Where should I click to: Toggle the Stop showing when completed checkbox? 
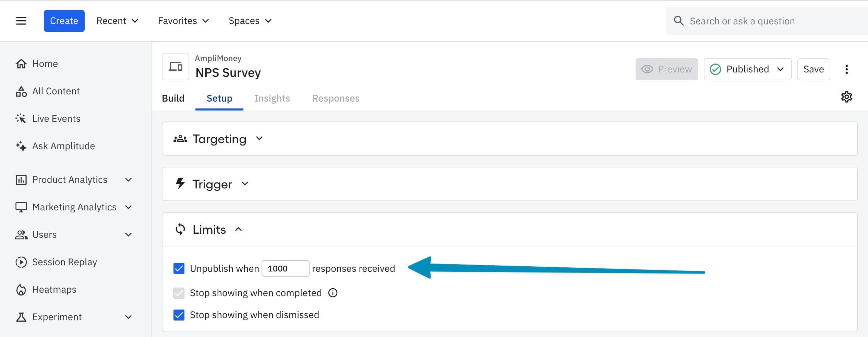(179, 293)
